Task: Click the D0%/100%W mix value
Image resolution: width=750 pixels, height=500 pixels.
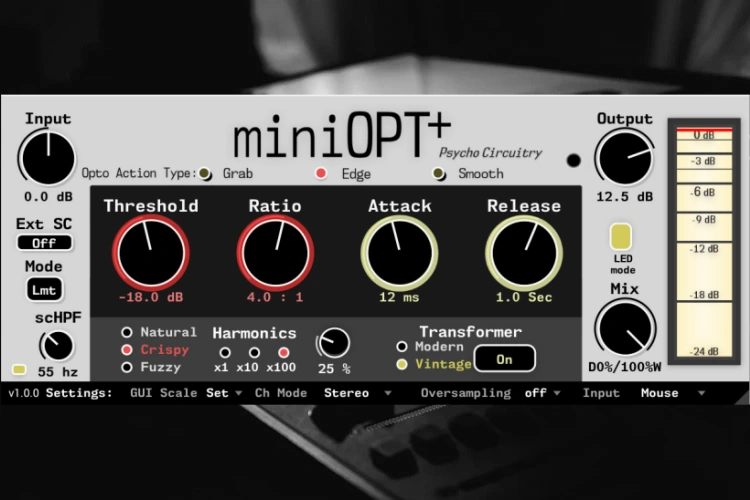Action: pos(625,367)
